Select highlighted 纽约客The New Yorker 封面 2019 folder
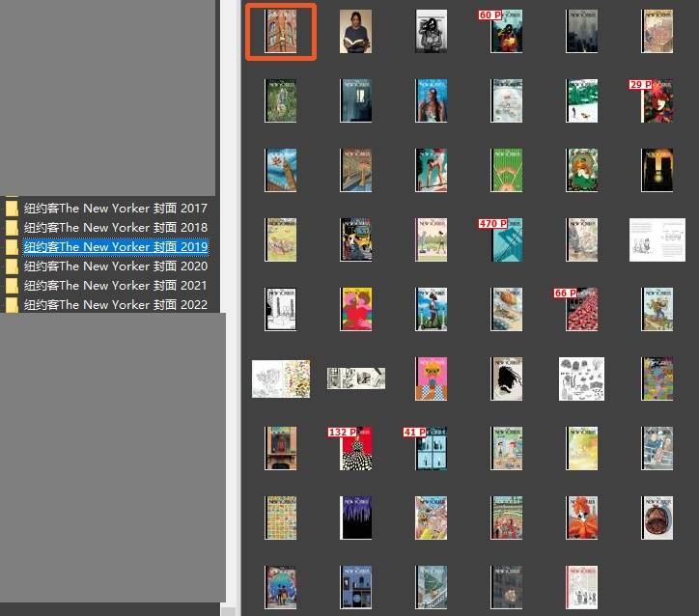The image size is (699, 616). tap(116, 246)
